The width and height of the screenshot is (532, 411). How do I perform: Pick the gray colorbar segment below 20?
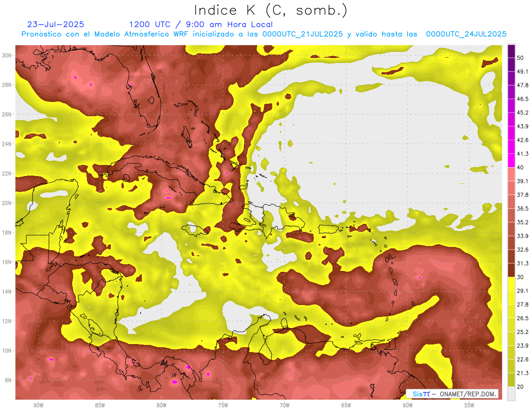tap(511, 394)
